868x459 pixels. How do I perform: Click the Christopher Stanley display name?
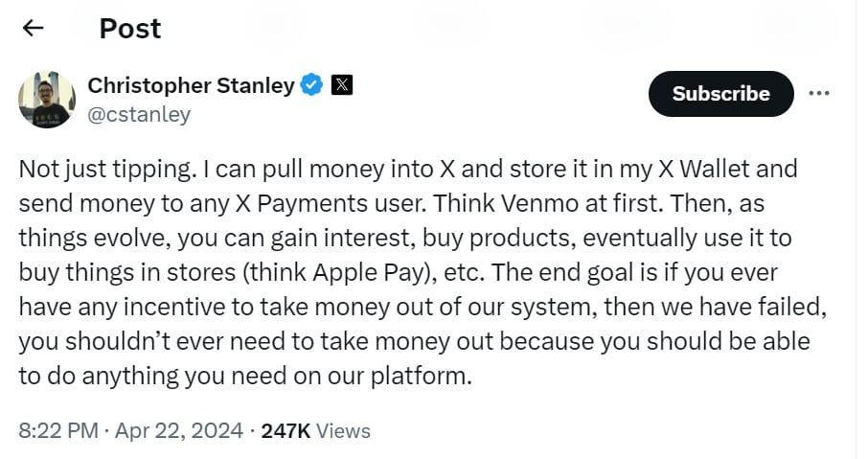point(191,85)
